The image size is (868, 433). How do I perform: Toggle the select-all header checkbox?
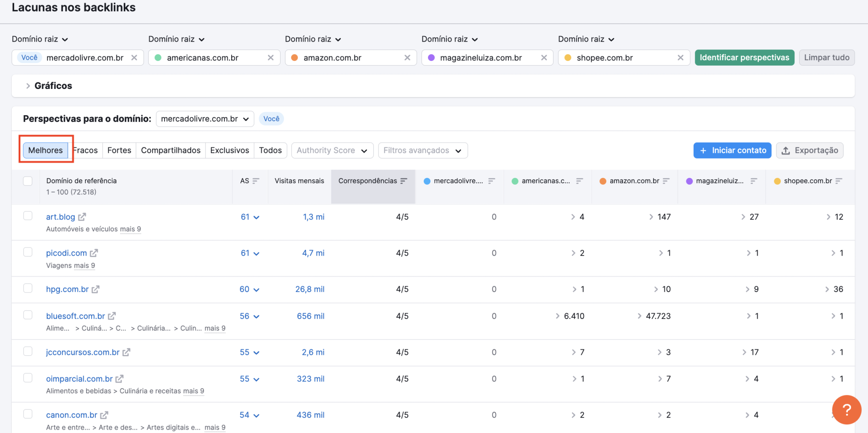pyautogui.click(x=28, y=181)
